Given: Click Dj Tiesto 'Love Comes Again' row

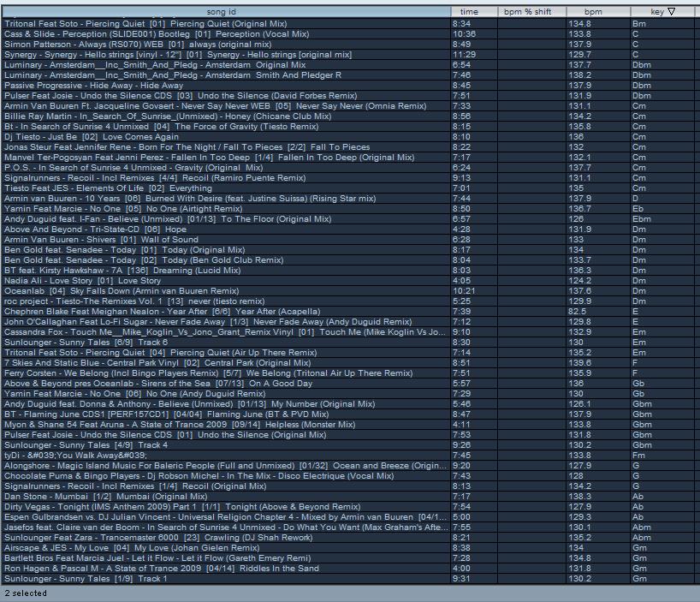Looking at the screenshot, I should [x=348, y=137].
